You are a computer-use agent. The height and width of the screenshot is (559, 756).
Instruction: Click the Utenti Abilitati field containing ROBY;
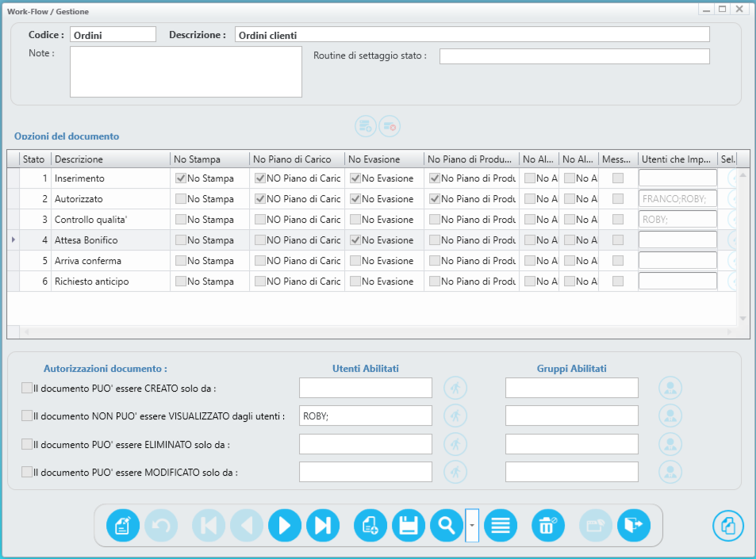pos(366,415)
